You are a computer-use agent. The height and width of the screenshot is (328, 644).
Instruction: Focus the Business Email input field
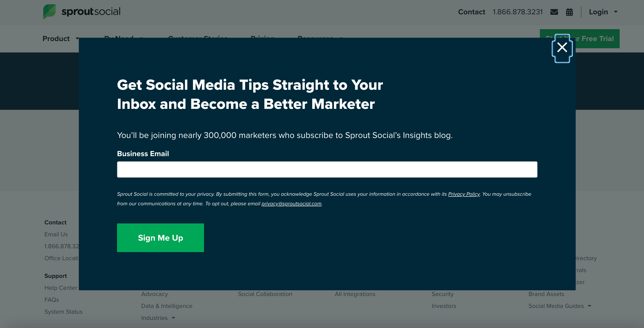pyautogui.click(x=327, y=169)
